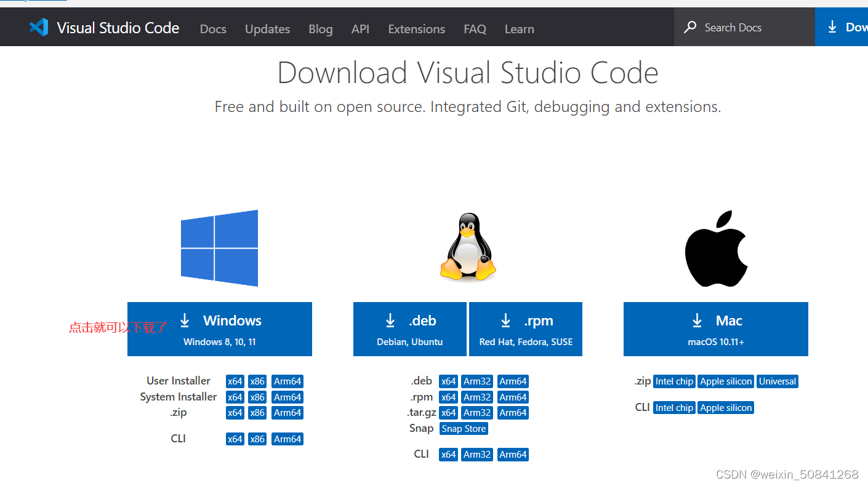This screenshot has height=486, width=868.
Task: Download the Windows 8, 10, 11 build
Action: (x=220, y=329)
